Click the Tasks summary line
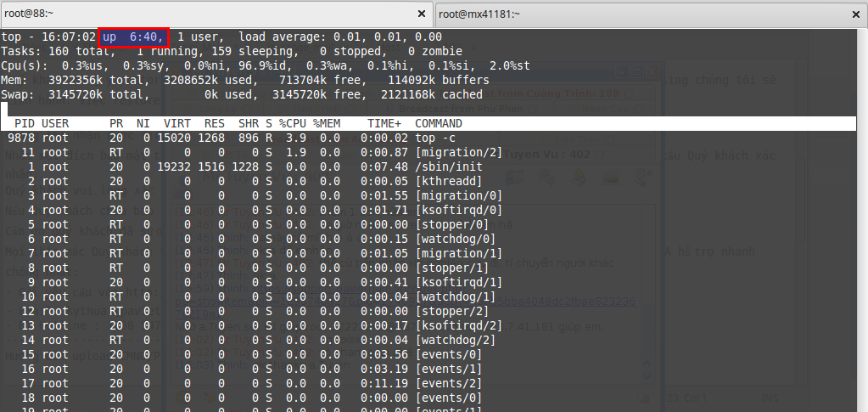 232,52
